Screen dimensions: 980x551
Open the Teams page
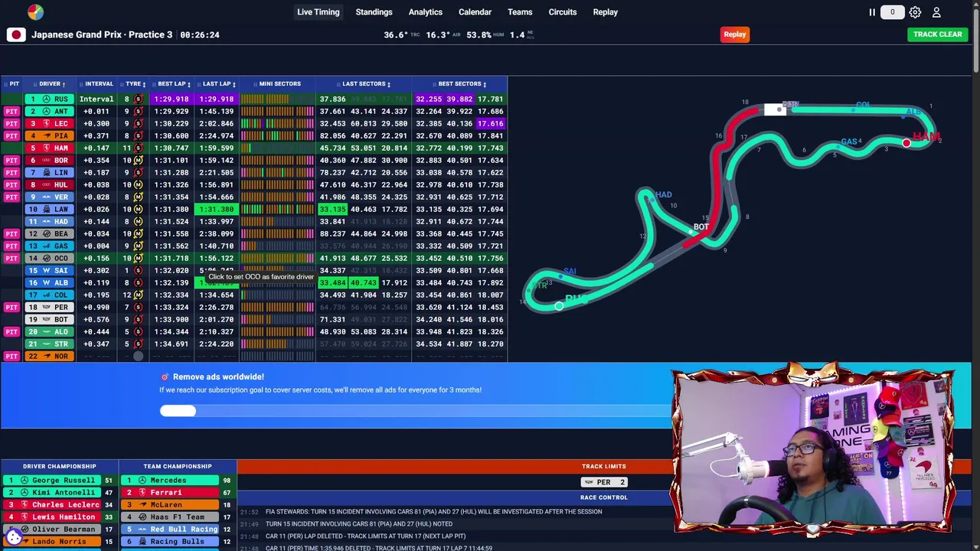coord(520,12)
